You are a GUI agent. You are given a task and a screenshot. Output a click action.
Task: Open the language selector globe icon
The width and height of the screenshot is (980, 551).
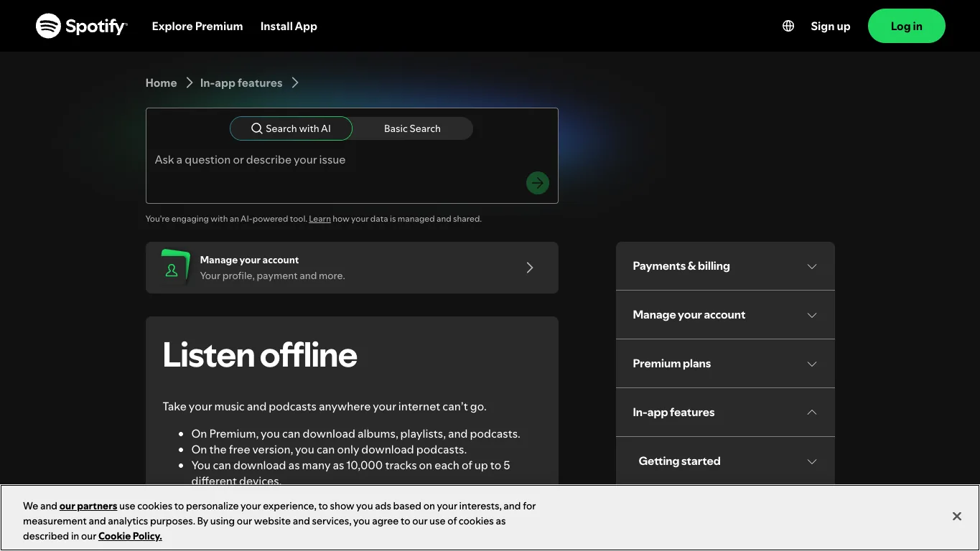point(788,26)
